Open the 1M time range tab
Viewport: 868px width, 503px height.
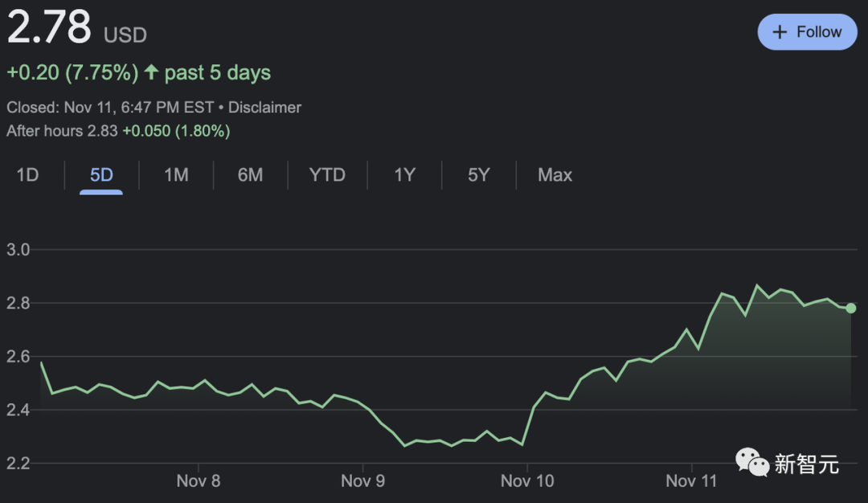[176, 175]
